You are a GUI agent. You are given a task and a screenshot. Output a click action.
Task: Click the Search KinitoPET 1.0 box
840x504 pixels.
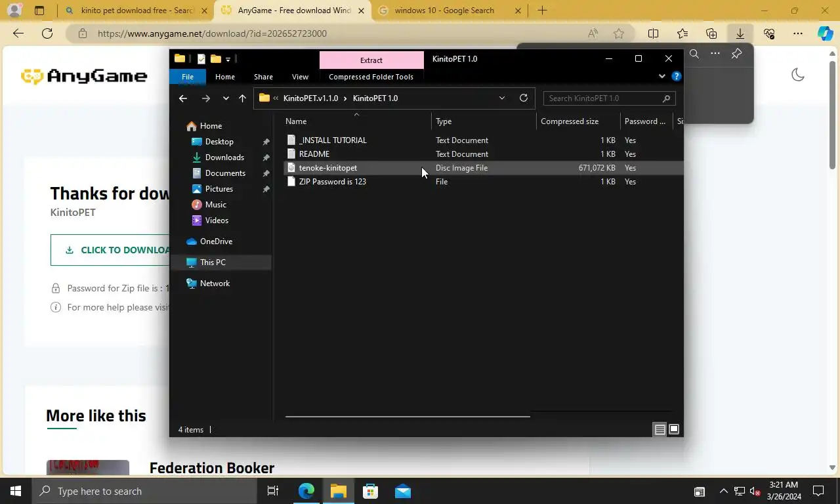coord(609,98)
